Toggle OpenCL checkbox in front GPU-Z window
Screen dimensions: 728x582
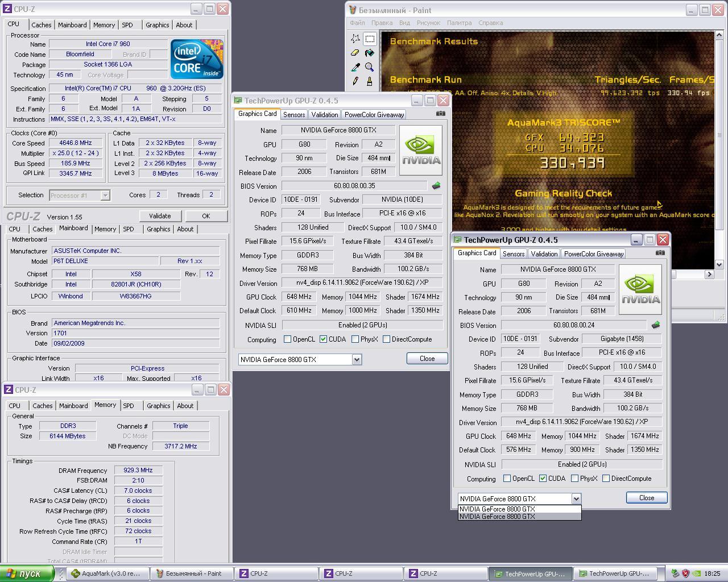pyautogui.click(x=507, y=479)
